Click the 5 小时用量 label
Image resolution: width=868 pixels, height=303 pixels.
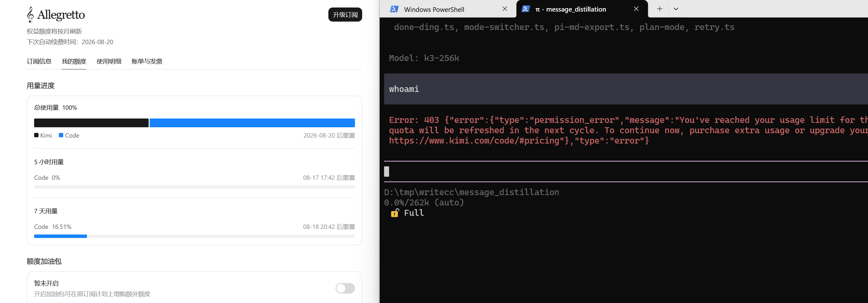(x=49, y=162)
